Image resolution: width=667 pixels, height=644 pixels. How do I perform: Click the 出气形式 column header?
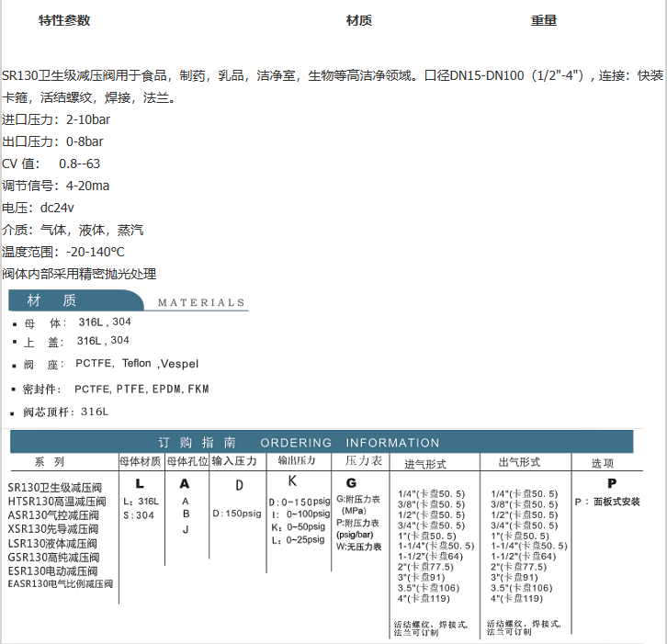[519, 462]
